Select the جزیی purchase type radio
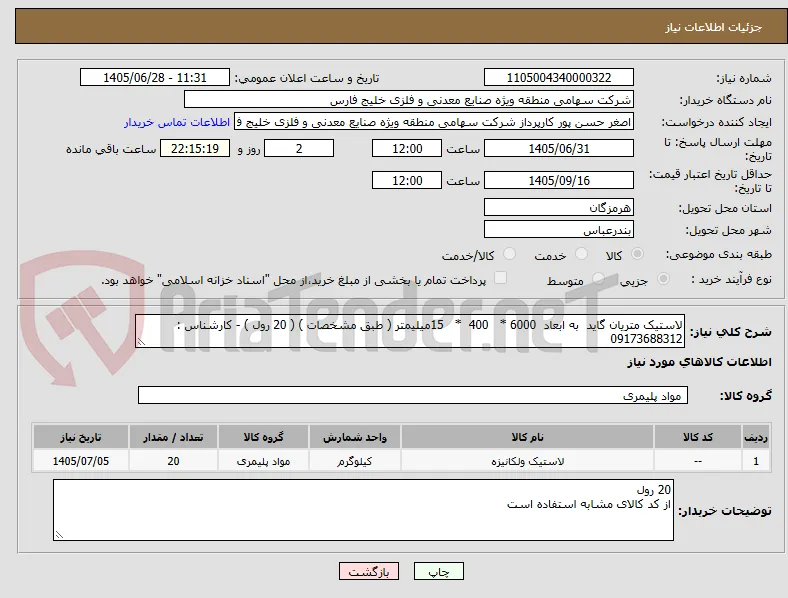The image size is (788, 598). (x=663, y=278)
